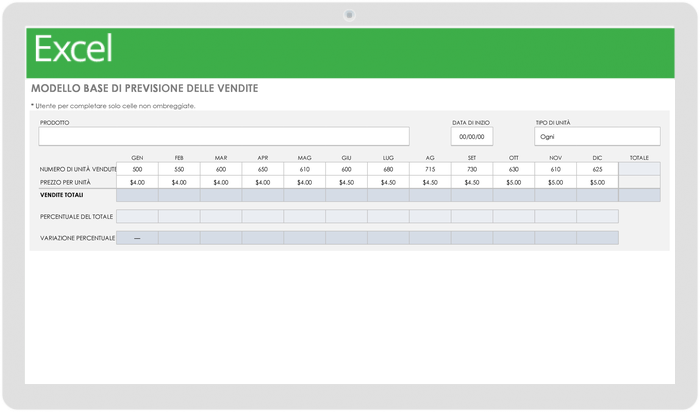Screen dimensions: 700x412
Task: Click GIU price per unit cell $4.50
Action: (x=346, y=182)
